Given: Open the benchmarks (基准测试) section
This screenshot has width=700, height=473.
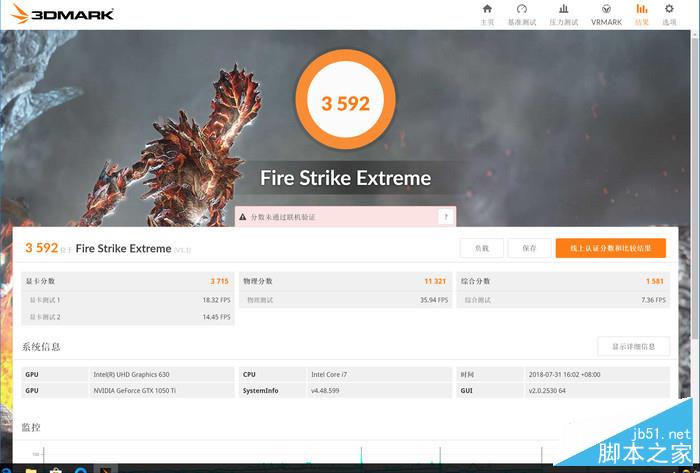Looking at the screenshot, I should (521, 15).
